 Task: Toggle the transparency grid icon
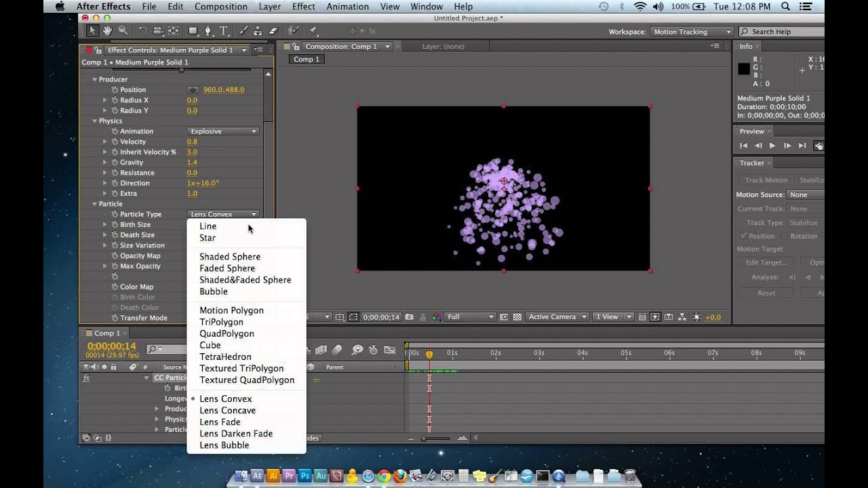(x=517, y=317)
